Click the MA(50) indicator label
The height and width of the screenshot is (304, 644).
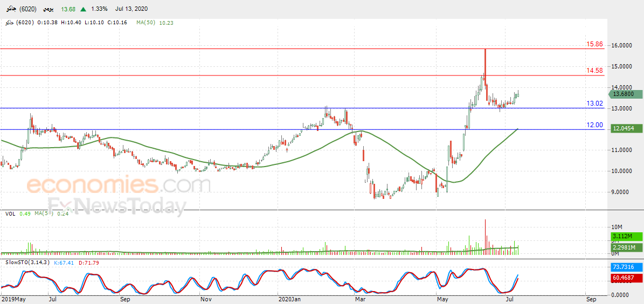click(146, 23)
